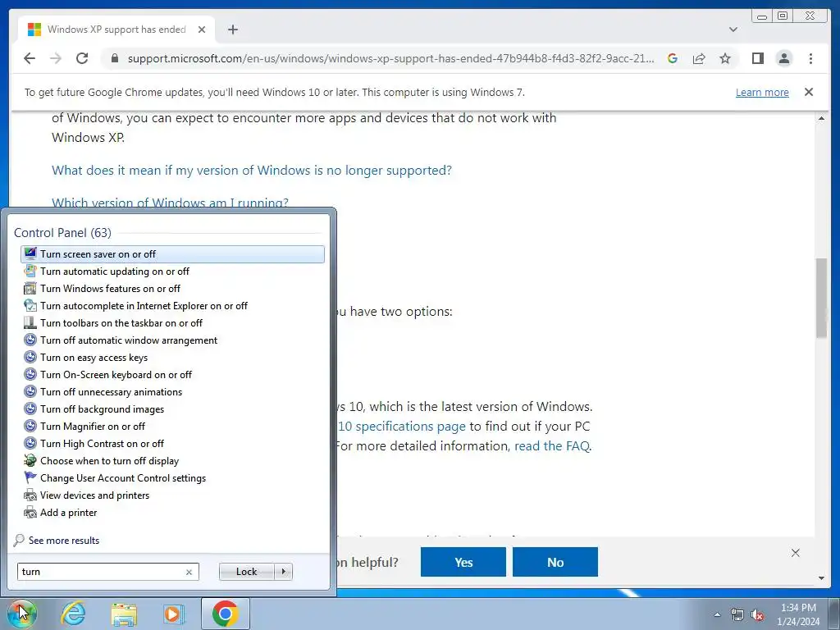This screenshot has width=840, height=630.
Task: Click the network tray icon
Action: 737,614
